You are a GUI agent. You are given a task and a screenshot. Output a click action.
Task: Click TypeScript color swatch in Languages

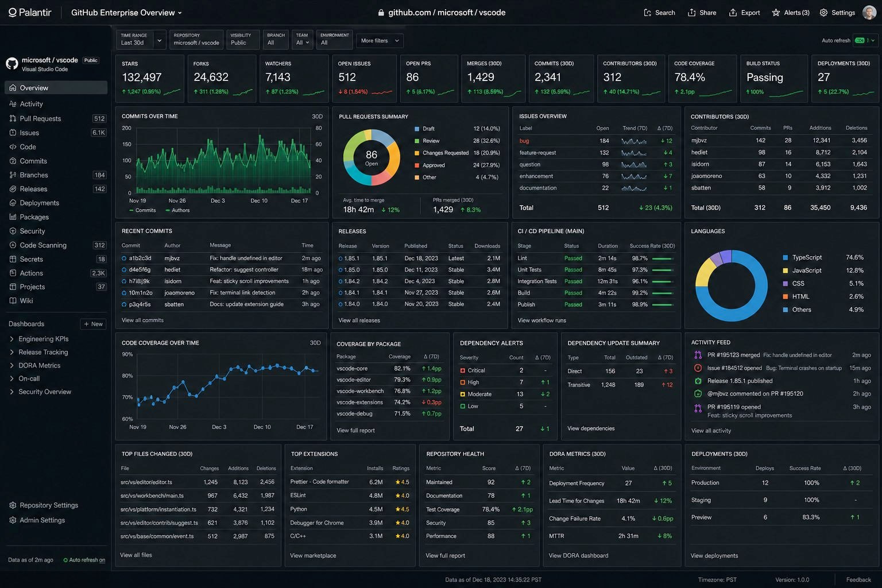(x=786, y=258)
